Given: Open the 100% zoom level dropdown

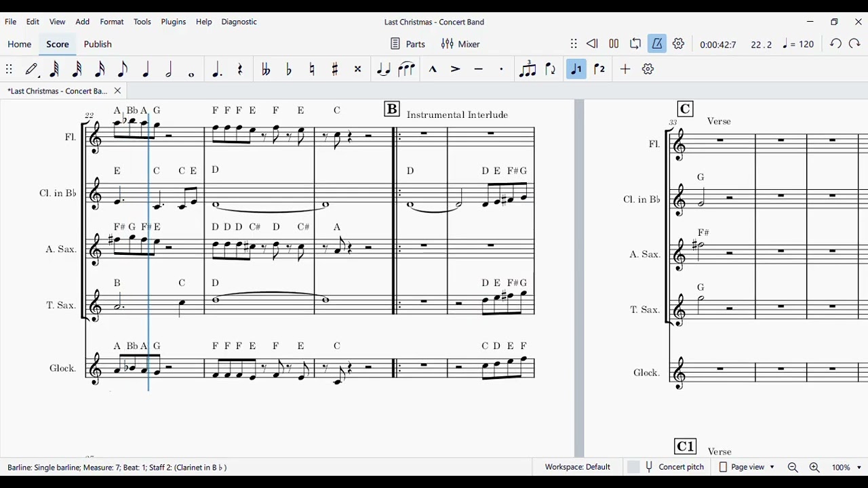Looking at the screenshot, I should (846, 468).
